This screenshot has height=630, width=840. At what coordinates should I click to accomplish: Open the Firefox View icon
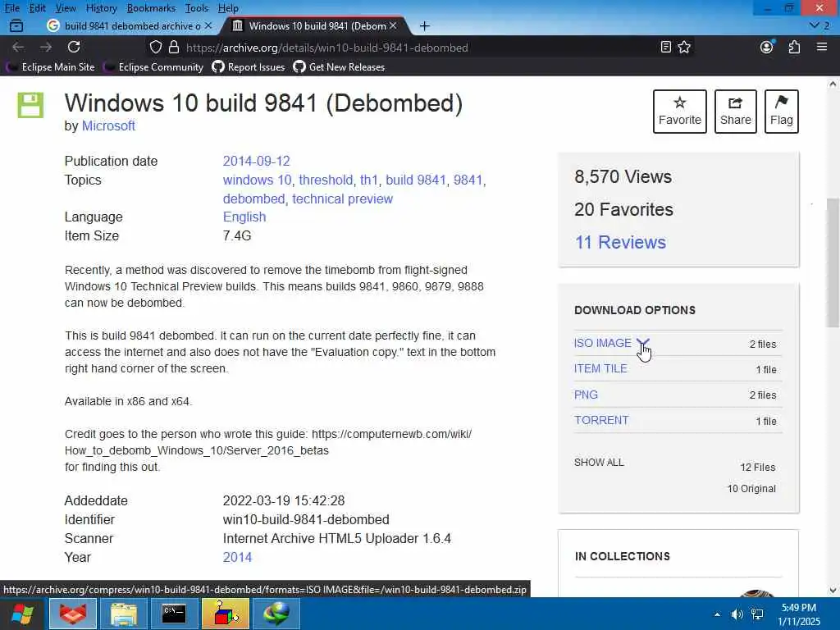pos(16,25)
